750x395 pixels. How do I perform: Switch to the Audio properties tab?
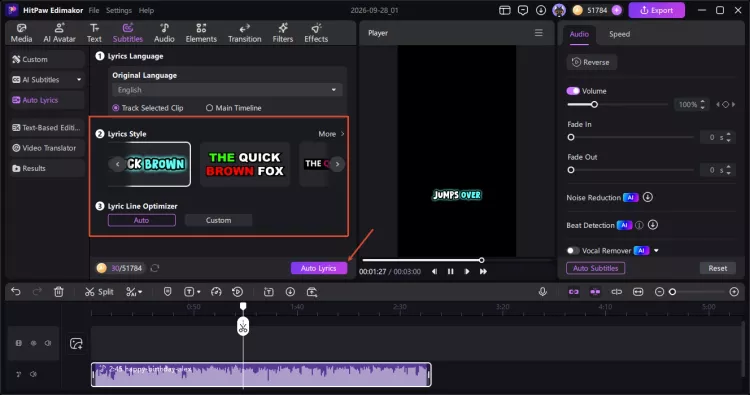tap(579, 34)
